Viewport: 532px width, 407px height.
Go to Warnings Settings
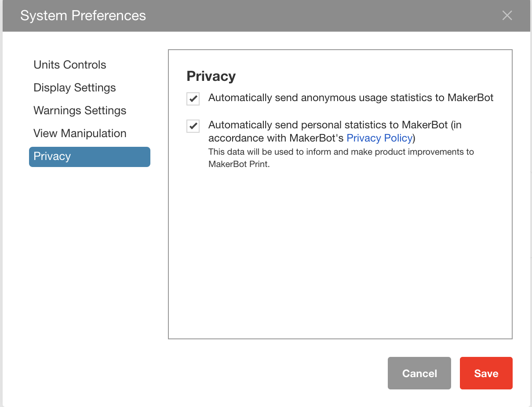(80, 110)
